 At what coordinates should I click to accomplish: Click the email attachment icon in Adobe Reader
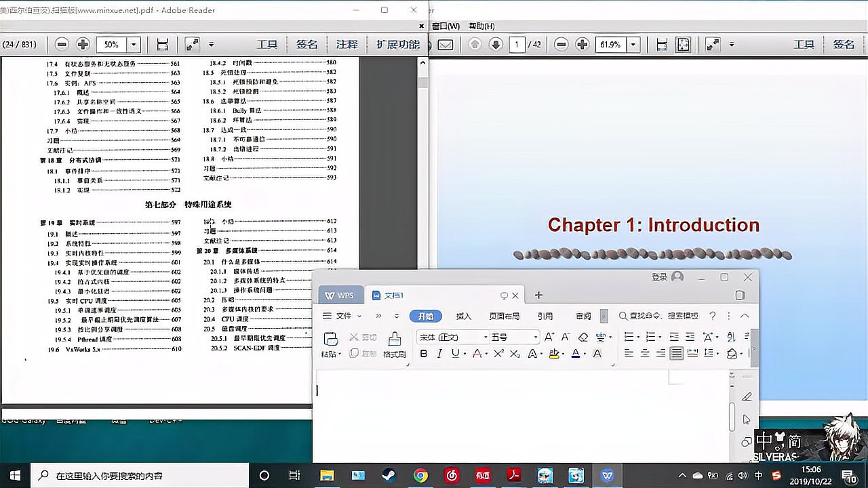click(445, 44)
